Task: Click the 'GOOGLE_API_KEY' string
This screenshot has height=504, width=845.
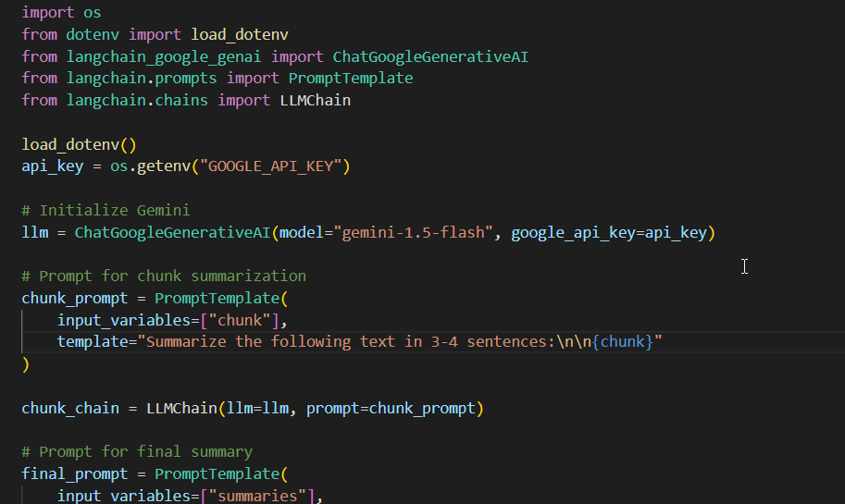Action: (x=277, y=166)
